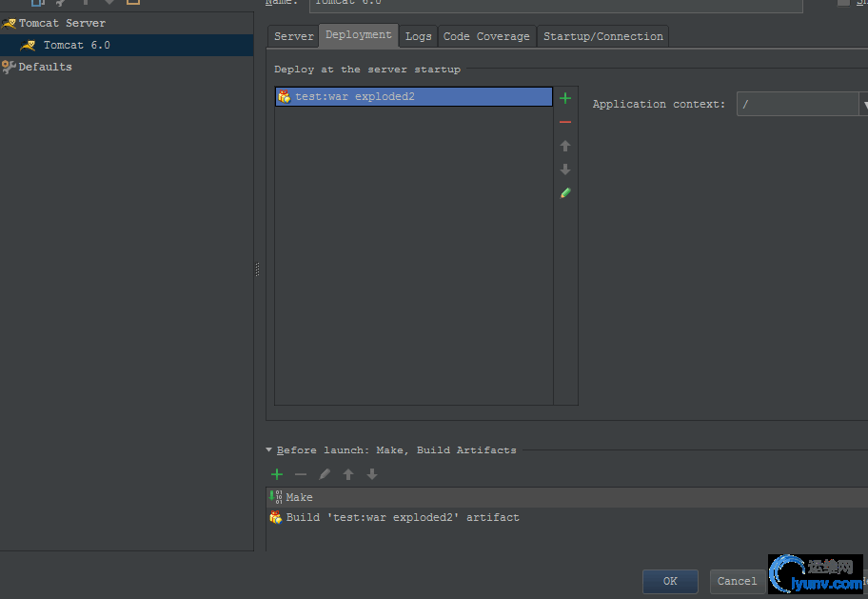Remove the before-launch task with minus icon
The image size is (868, 599).
pyautogui.click(x=301, y=474)
